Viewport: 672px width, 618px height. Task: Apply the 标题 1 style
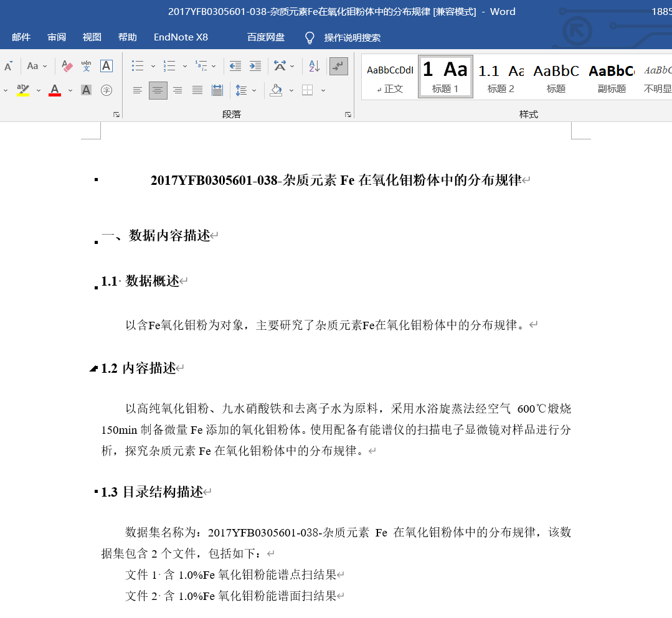(x=445, y=77)
